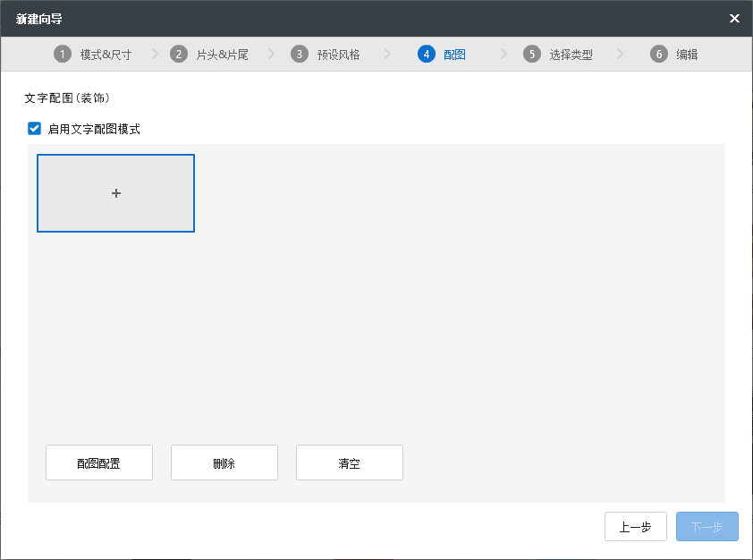The width and height of the screenshot is (753, 560).
Task: Go to the 模式&尺寸 step label
Action: pyautogui.click(x=106, y=55)
